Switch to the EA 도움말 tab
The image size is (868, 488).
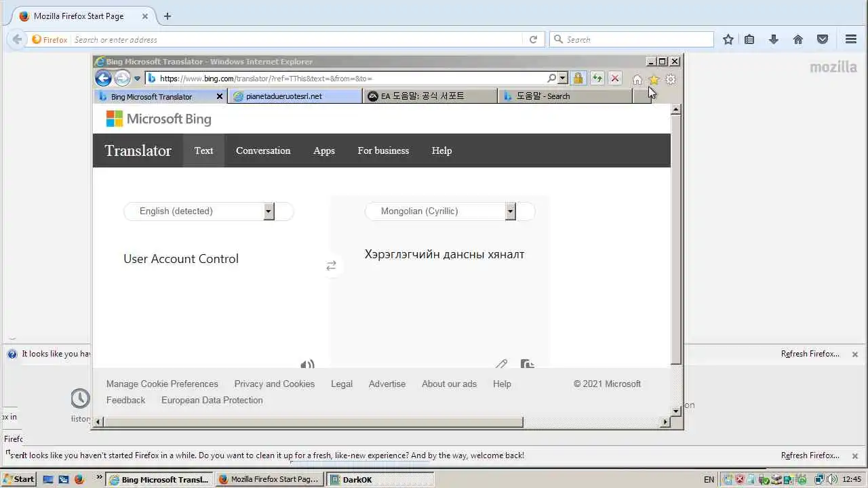pyautogui.click(x=430, y=96)
